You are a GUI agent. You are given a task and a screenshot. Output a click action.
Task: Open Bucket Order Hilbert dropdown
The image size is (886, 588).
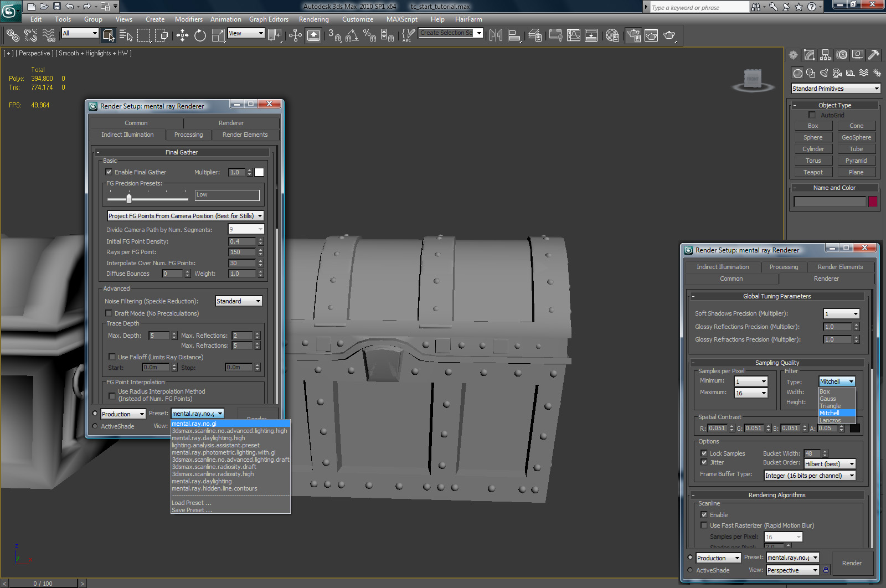(830, 464)
